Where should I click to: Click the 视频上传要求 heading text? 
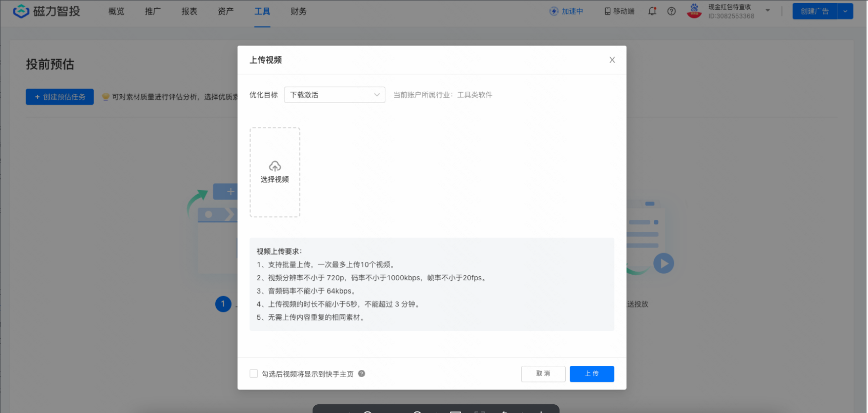click(279, 252)
